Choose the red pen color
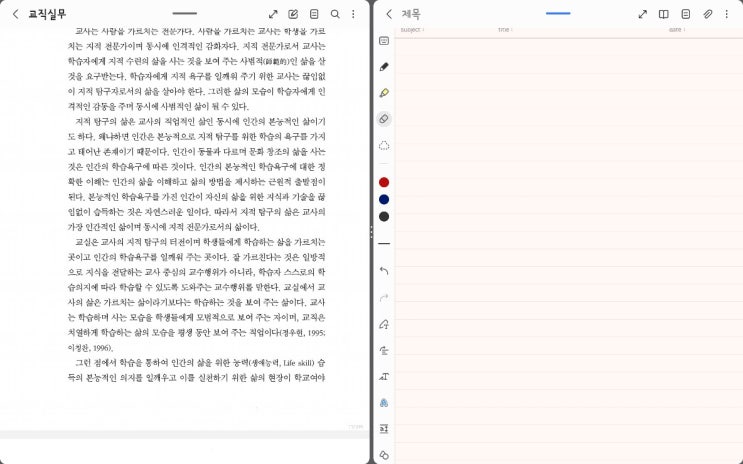This screenshot has width=743, height=464. (384, 182)
